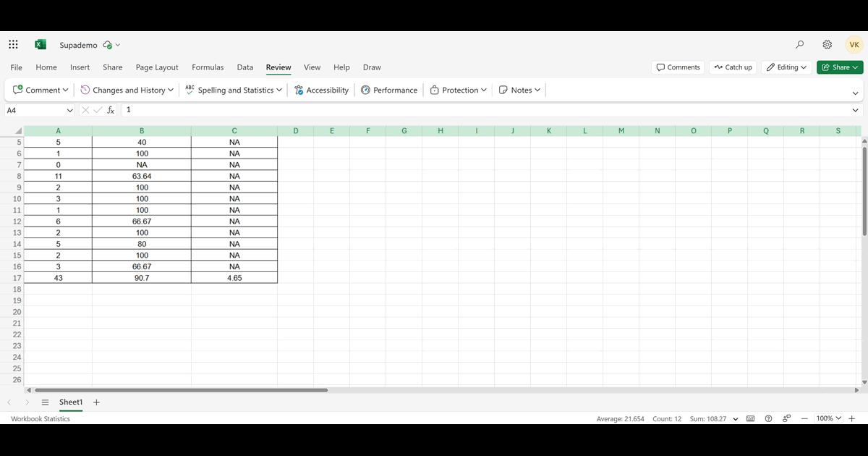Add a new sheet with plus icon
Screen dimensions: 868x456
point(97,402)
